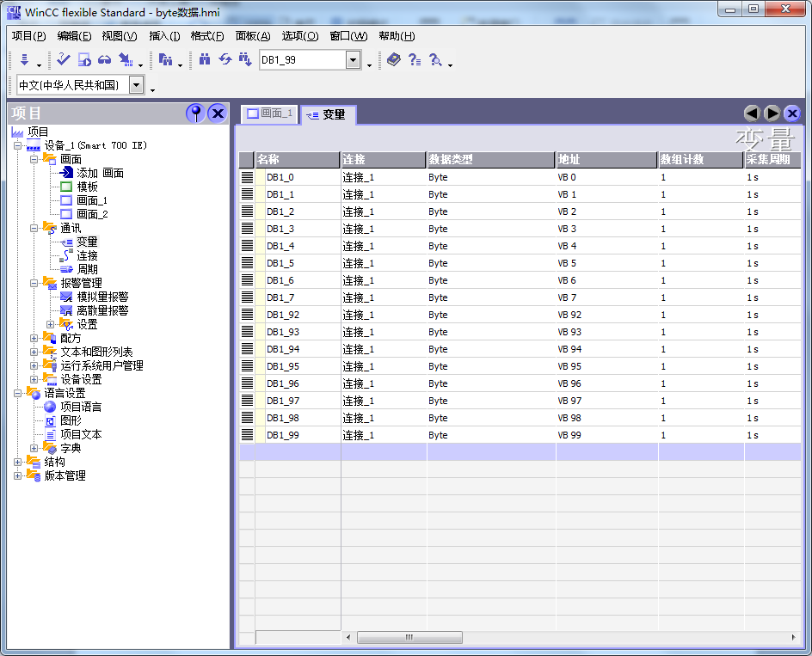Expand the 结构 node

click(17, 462)
